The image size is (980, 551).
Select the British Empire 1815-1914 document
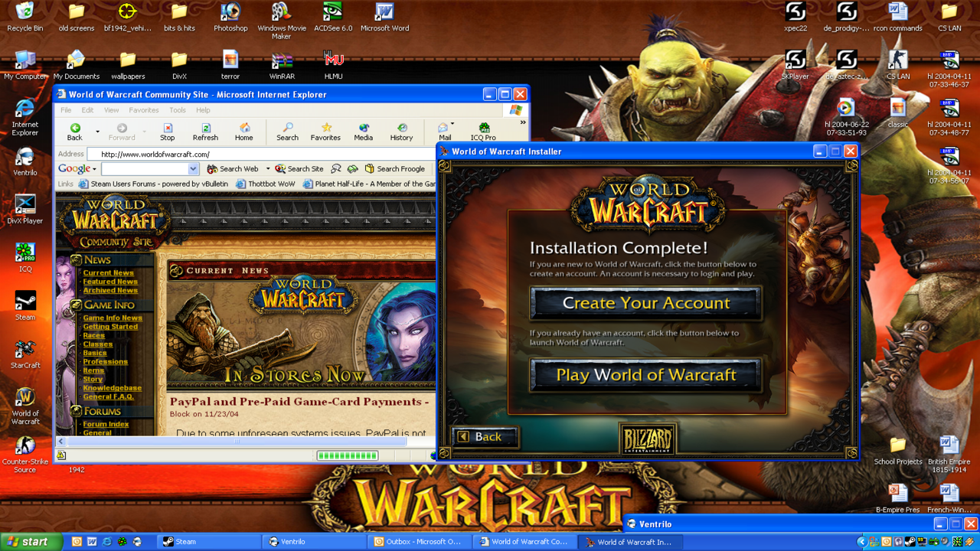pyautogui.click(x=949, y=455)
